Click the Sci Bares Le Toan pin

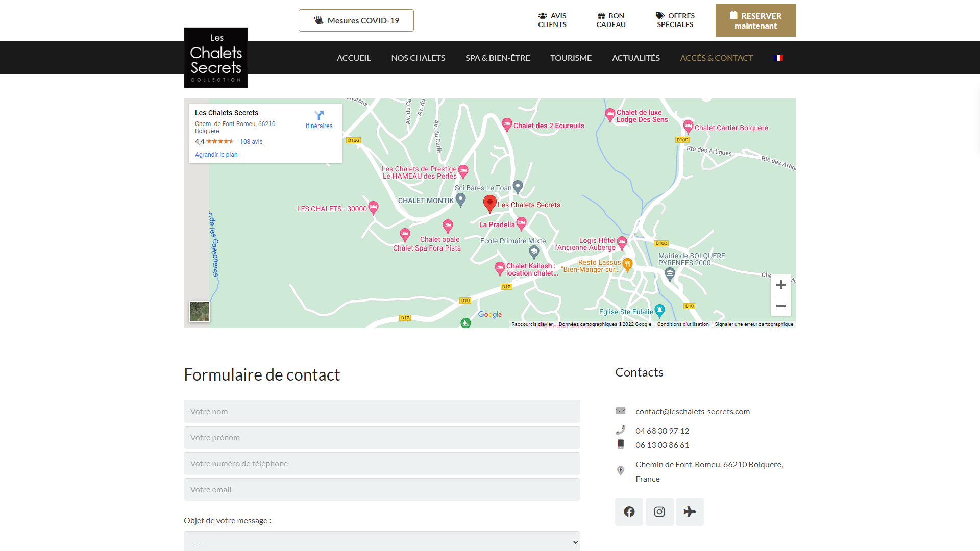518,186
